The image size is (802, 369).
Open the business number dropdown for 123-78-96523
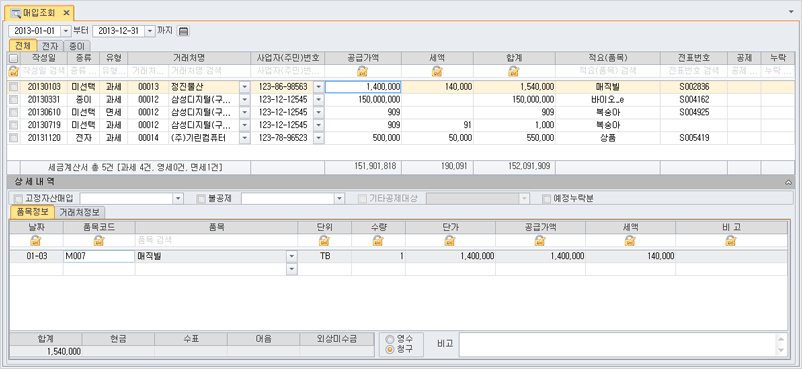pyautogui.click(x=319, y=138)
